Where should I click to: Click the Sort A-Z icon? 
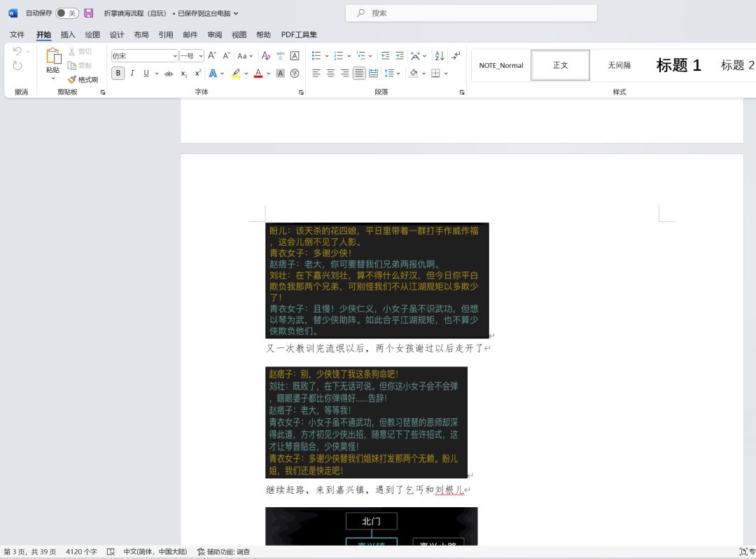click(439, 56)
